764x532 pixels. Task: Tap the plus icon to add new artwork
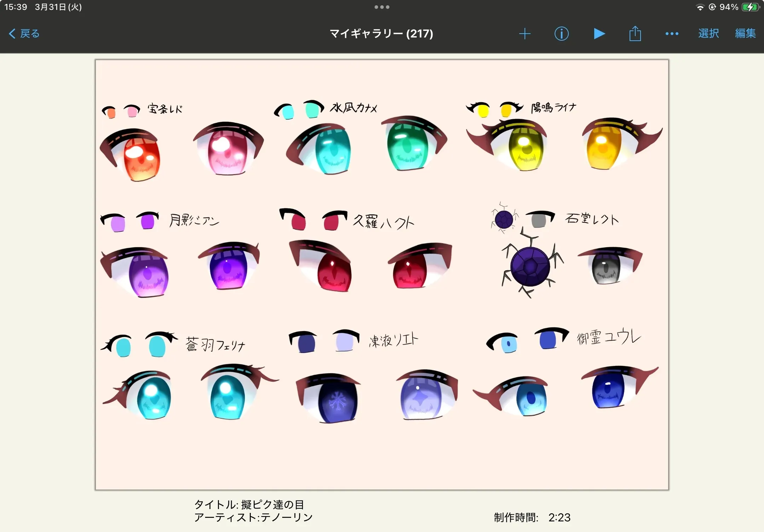525,34
